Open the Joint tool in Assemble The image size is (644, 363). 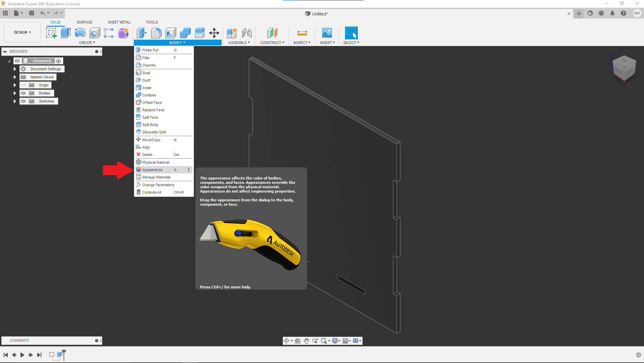247,33
